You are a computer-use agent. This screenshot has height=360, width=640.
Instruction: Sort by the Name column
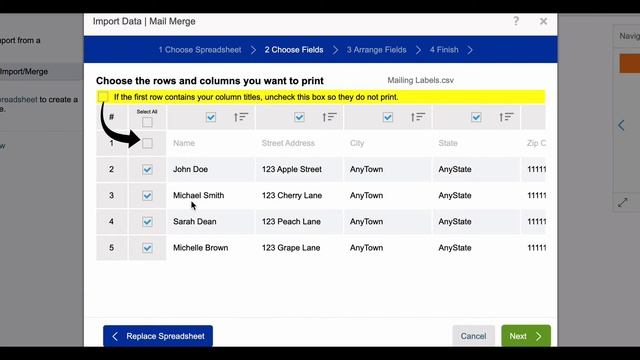pyautogui.click(x=241, y=118)
